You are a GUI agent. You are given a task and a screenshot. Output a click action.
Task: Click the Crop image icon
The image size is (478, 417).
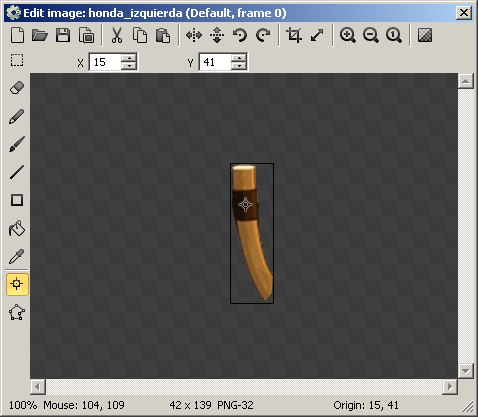click(294, 35)
